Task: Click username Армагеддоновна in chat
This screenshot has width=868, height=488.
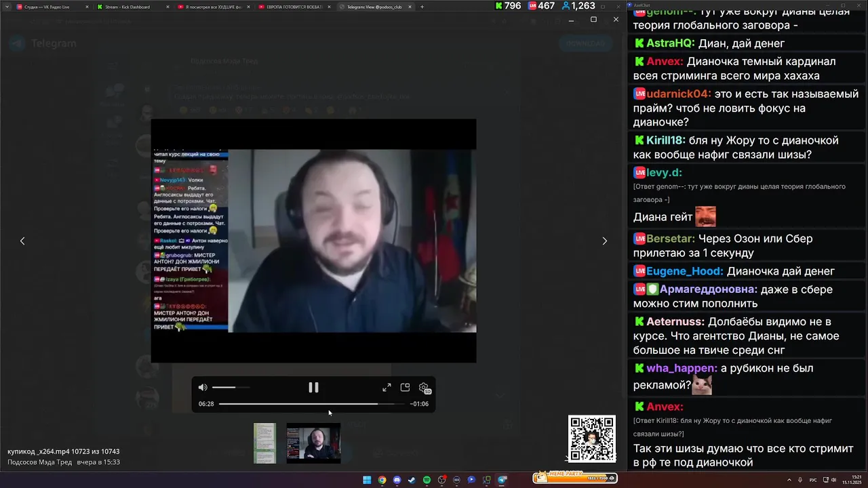Action: tap(709, 289)
